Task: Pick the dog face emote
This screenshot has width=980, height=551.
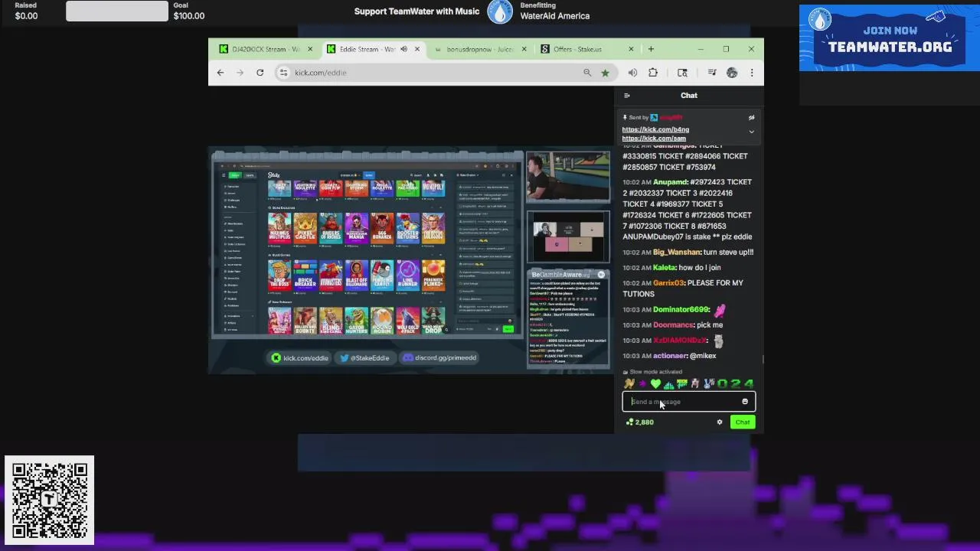Action: (695, 383)
